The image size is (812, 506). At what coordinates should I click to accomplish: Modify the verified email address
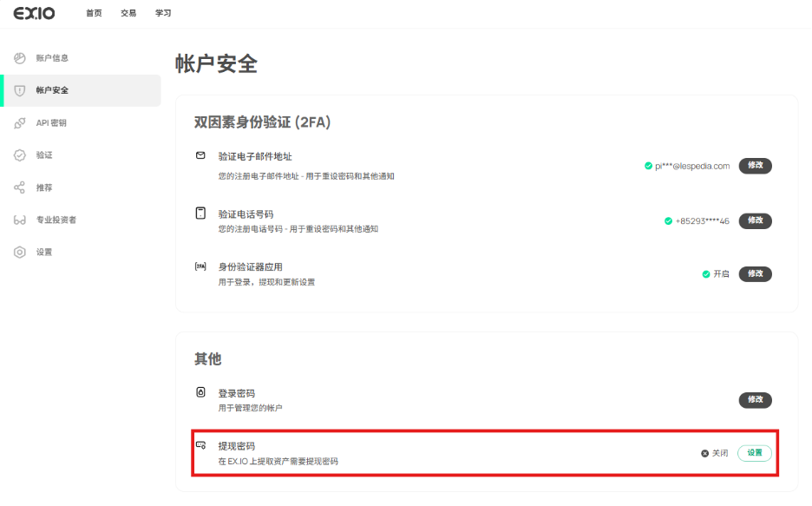pos(755,166)
